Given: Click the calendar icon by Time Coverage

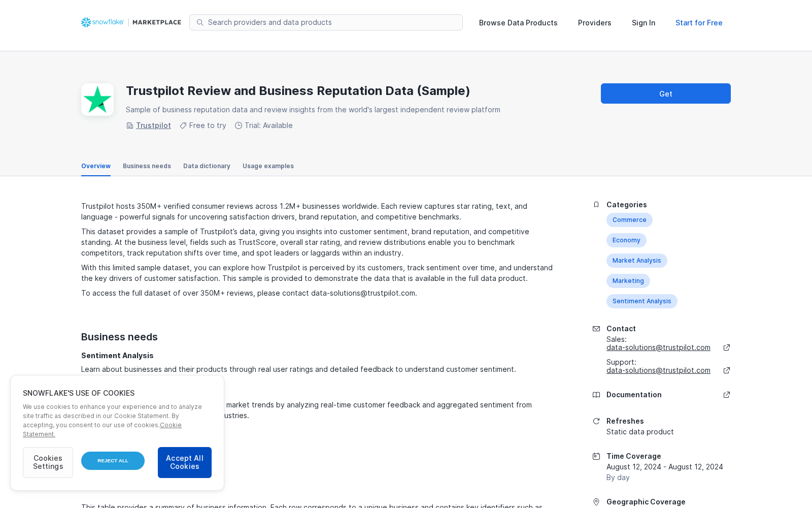Looking at the screenshot, I should click(596, 456).
